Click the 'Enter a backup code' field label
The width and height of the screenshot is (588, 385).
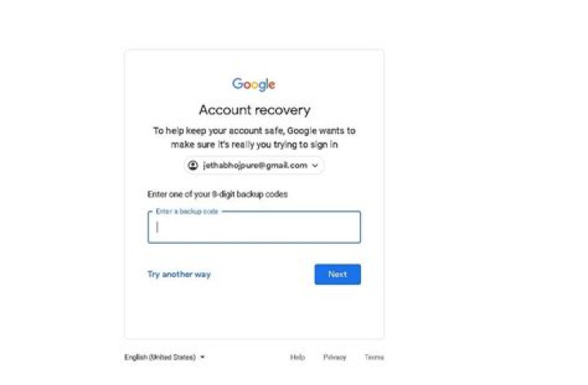pos(187,211)
